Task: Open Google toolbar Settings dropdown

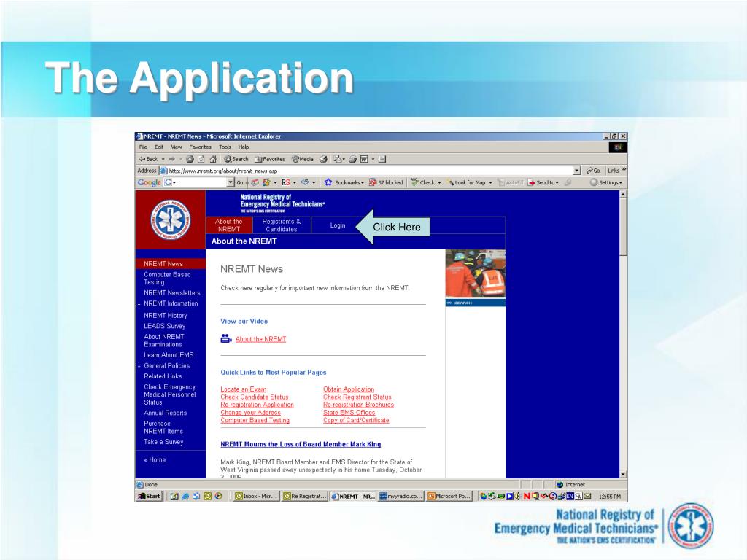Action: 606,182
